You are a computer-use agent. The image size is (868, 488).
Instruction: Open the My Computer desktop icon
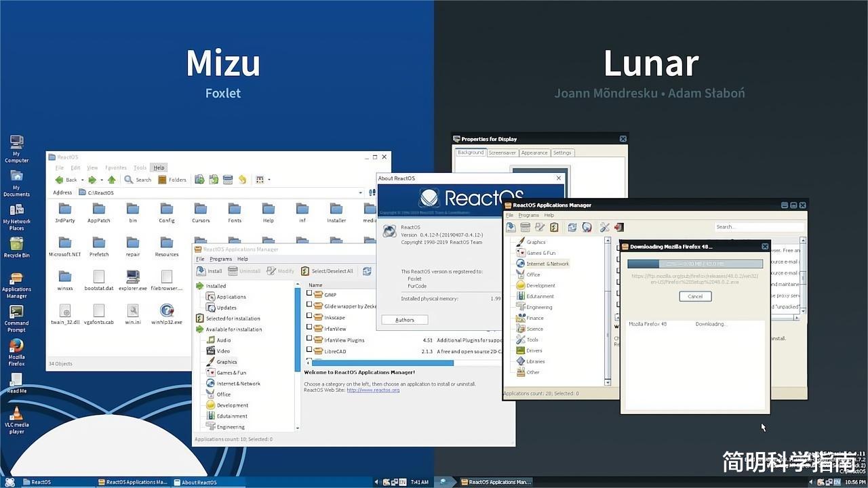coord(16,148)
